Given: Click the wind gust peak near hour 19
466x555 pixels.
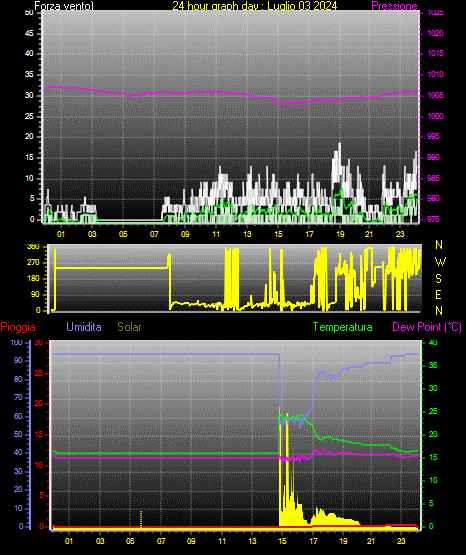Looking at the screenshot, I should coord(340,144).
